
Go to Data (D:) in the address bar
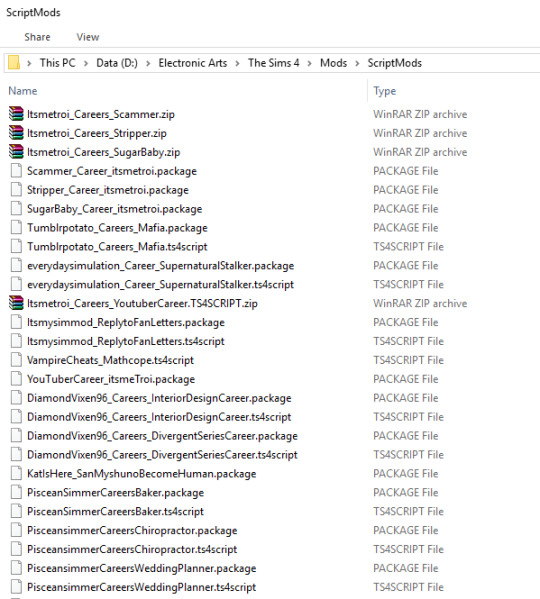click(117, 63)
